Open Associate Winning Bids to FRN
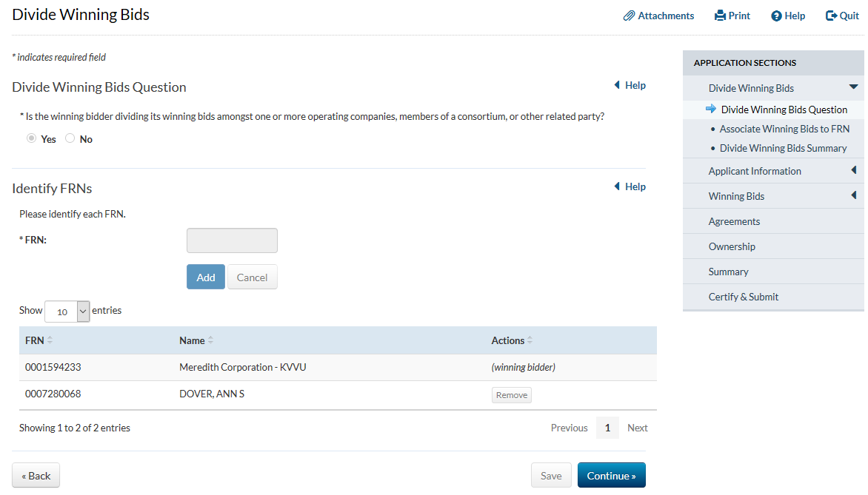 tap(784, 129)
